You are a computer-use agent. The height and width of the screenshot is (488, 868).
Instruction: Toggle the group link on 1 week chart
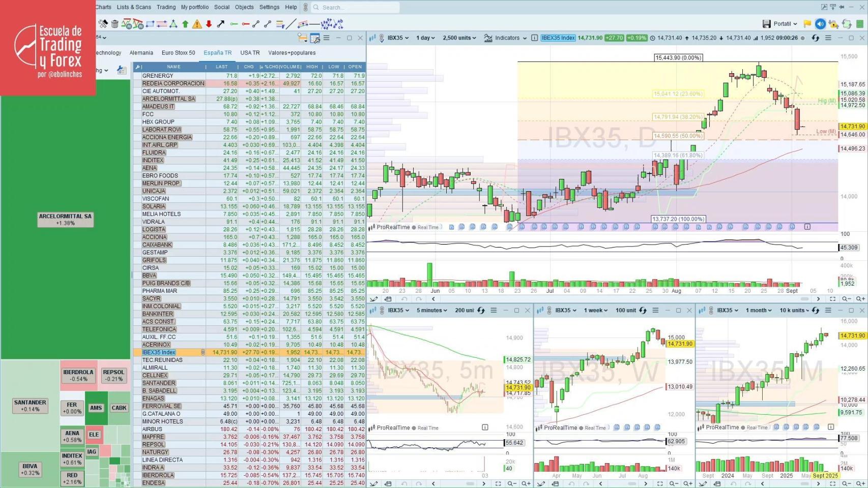[549, 310]
